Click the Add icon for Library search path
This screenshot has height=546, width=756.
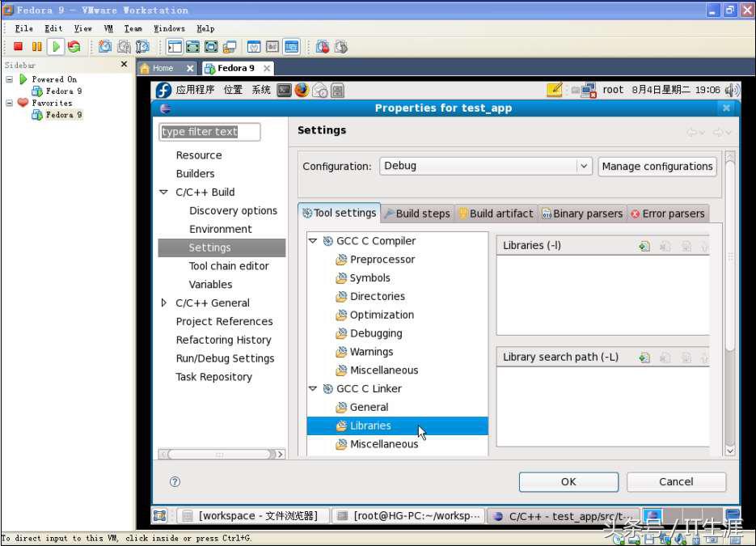click(x=644, y=358)
